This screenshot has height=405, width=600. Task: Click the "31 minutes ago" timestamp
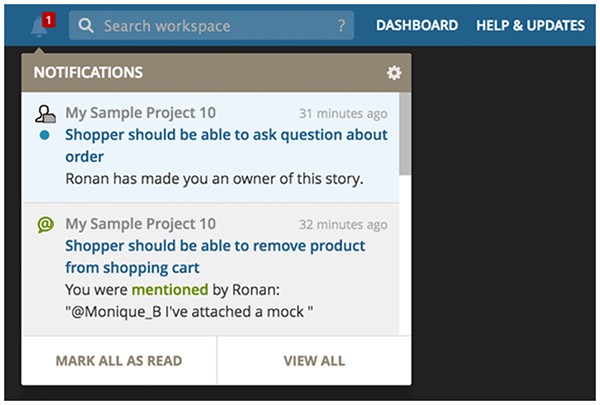343,113
